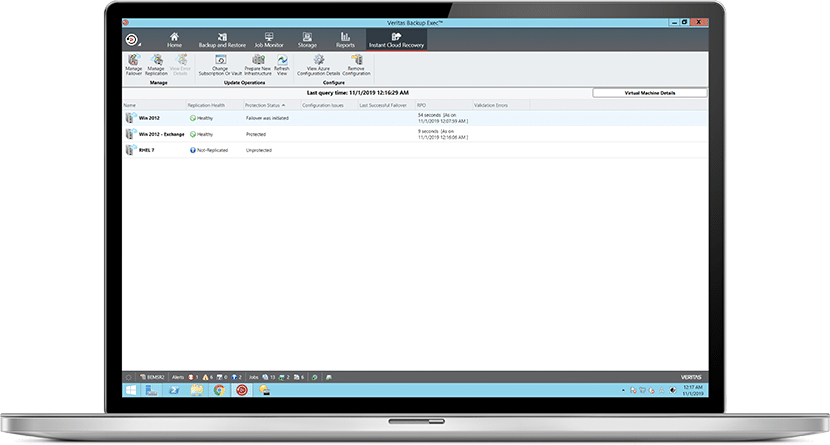Viewport: 830px width, 445px height.
Task: Click the jobs icon showing 2
Action: click(282, 377)
